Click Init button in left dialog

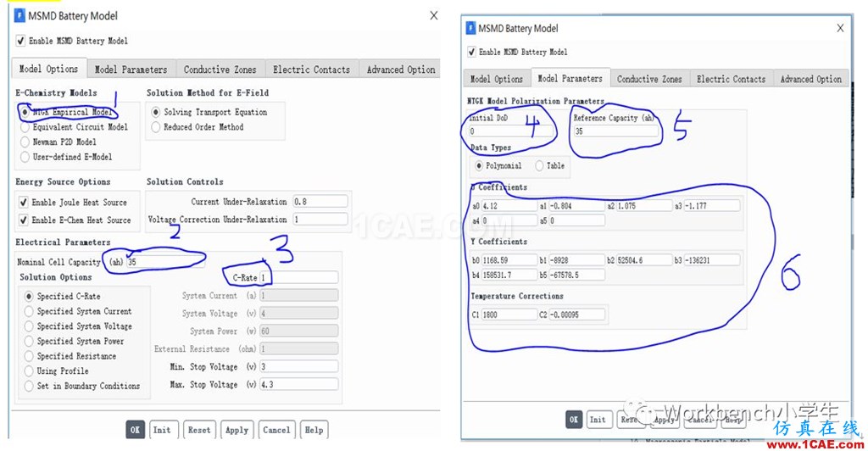click(162, 430)
